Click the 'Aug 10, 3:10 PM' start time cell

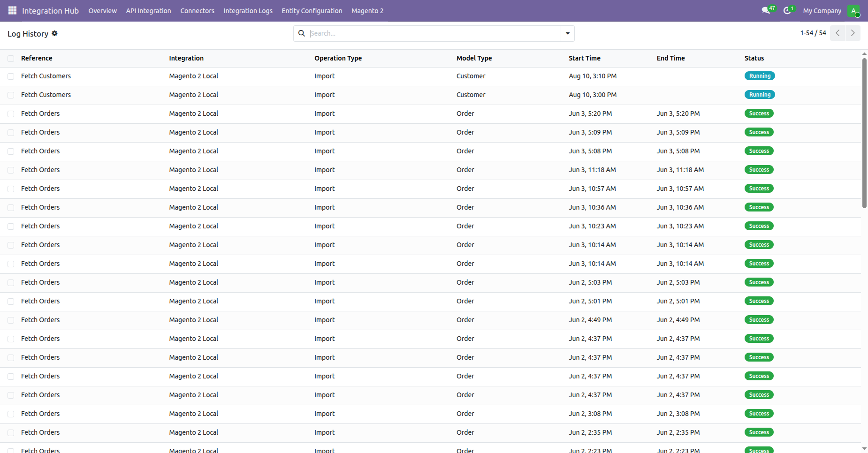pyautogui.click(x=593, y=76)
